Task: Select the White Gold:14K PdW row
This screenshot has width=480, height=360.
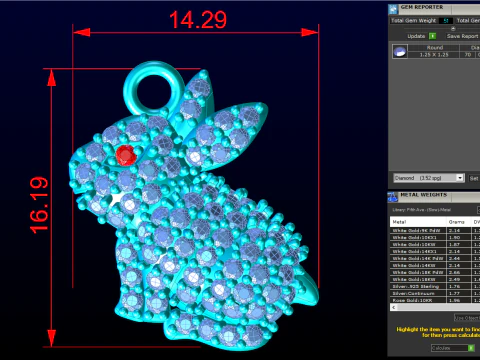Action: pos(435,258)
